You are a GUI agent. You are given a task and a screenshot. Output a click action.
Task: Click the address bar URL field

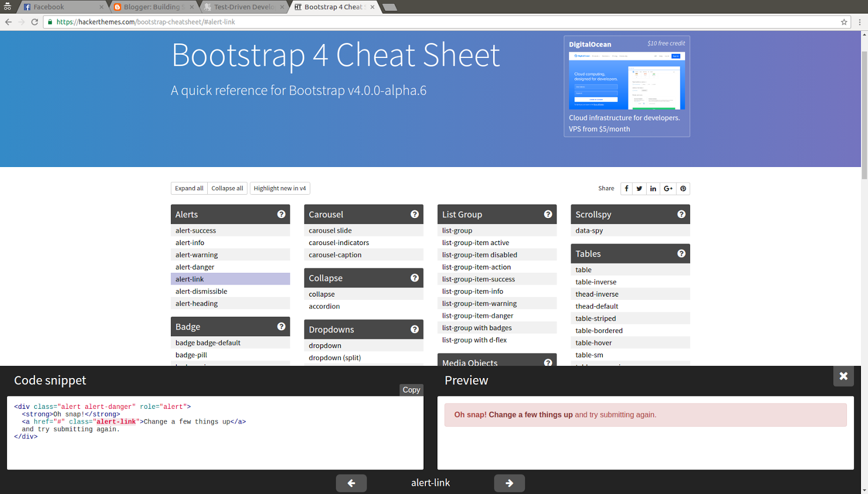click(217, 22)
